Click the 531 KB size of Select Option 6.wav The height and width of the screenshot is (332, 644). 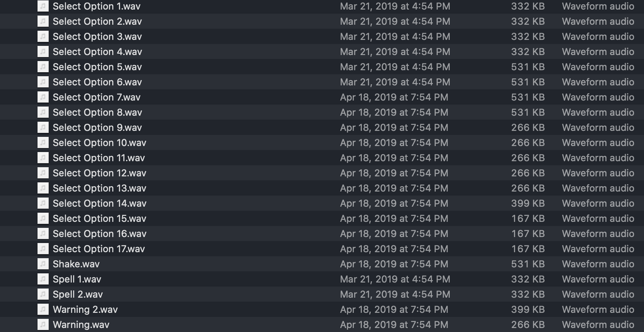528,82
